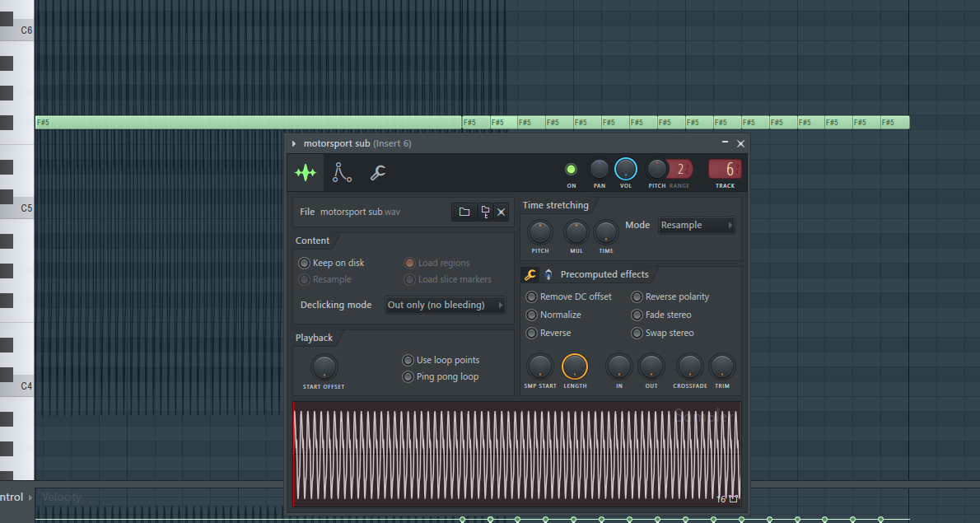
Task: Click the arrow icon beside Precomputed effects
Action: tap(548, 275)
